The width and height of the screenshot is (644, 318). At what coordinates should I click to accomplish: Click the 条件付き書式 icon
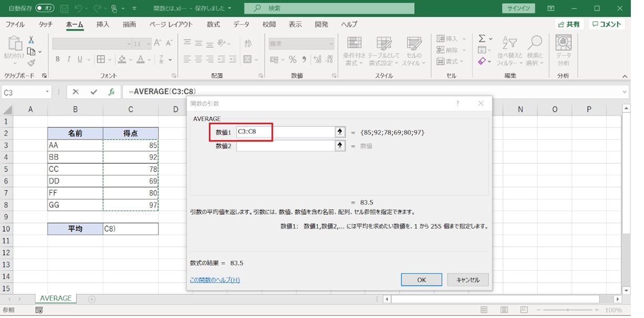[x=354, y=50]
